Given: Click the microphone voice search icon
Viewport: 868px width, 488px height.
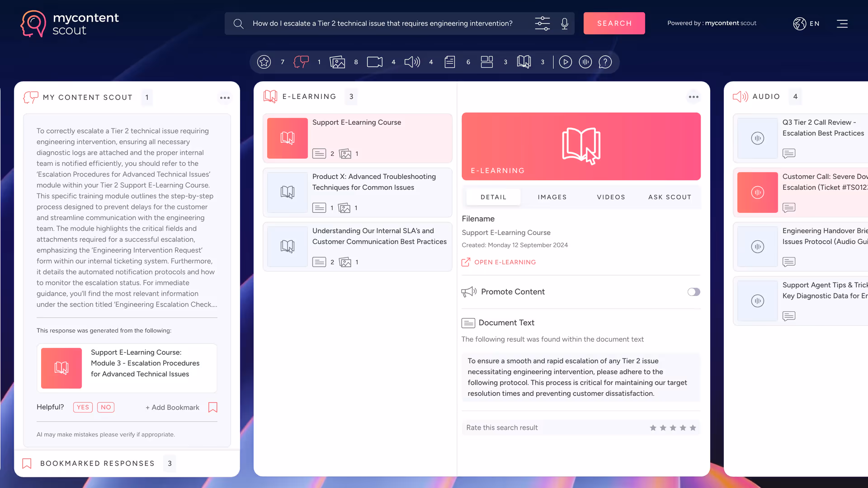Looking at the screenshot, I should point(565,23).
